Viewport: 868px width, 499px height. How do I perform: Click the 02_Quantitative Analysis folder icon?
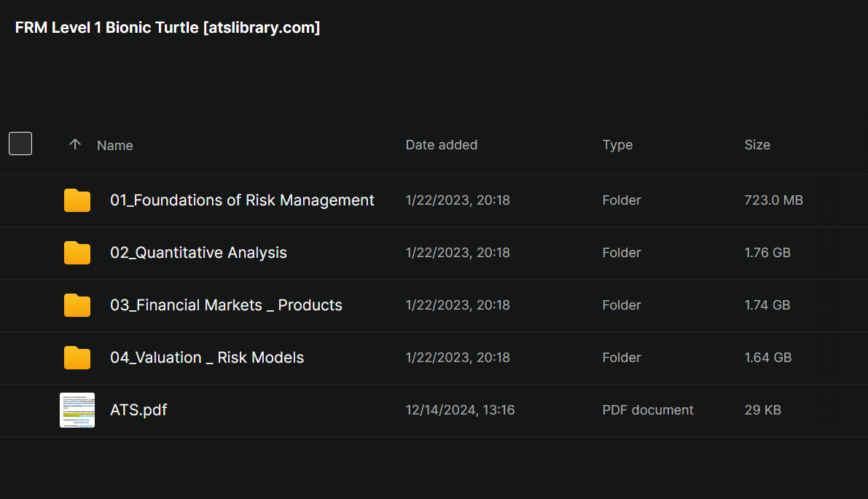[x=77, y=253]
